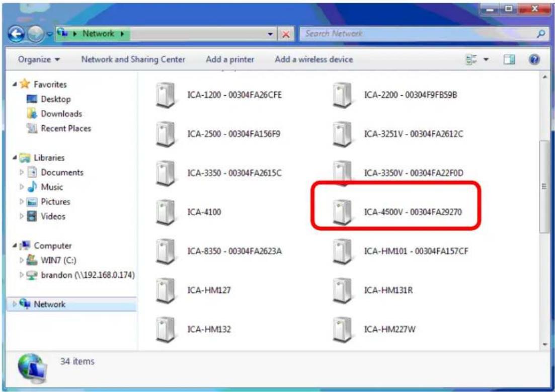Image resolution: width=555 pixels, height=392 pixels.
Task: Open the ICA-1200 device icon
Action: point(166,95)
